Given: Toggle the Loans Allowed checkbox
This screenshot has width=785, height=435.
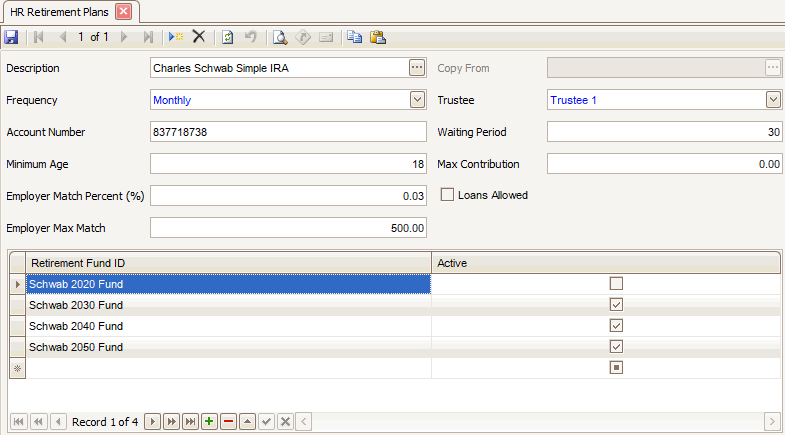Looking at the screenshot, I should [447, 195].
